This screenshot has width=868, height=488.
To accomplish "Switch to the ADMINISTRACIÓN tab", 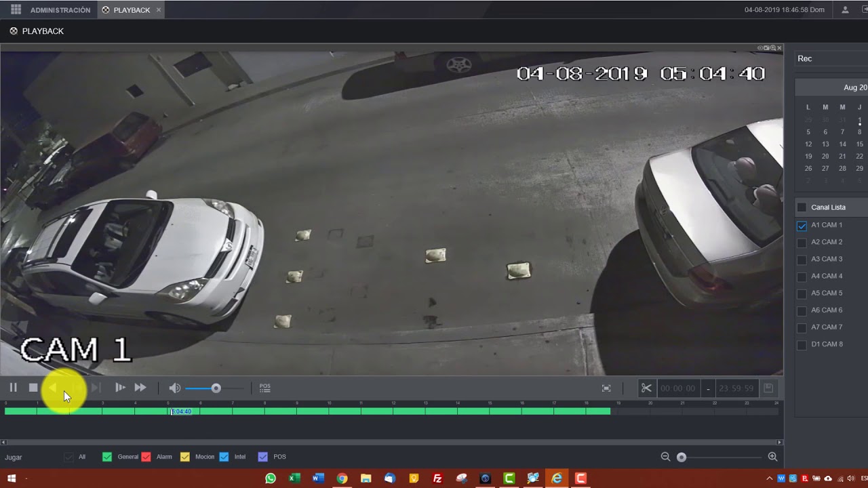I will click(60, 10).
